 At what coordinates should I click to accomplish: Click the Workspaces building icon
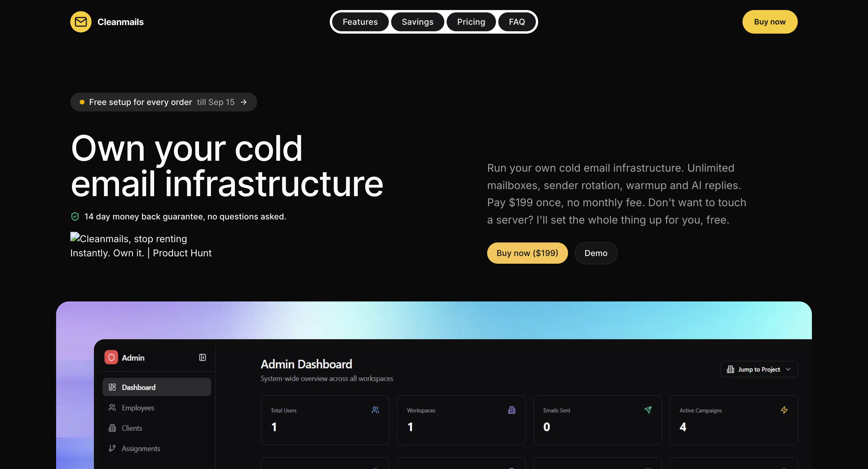[x=511, y=410]
